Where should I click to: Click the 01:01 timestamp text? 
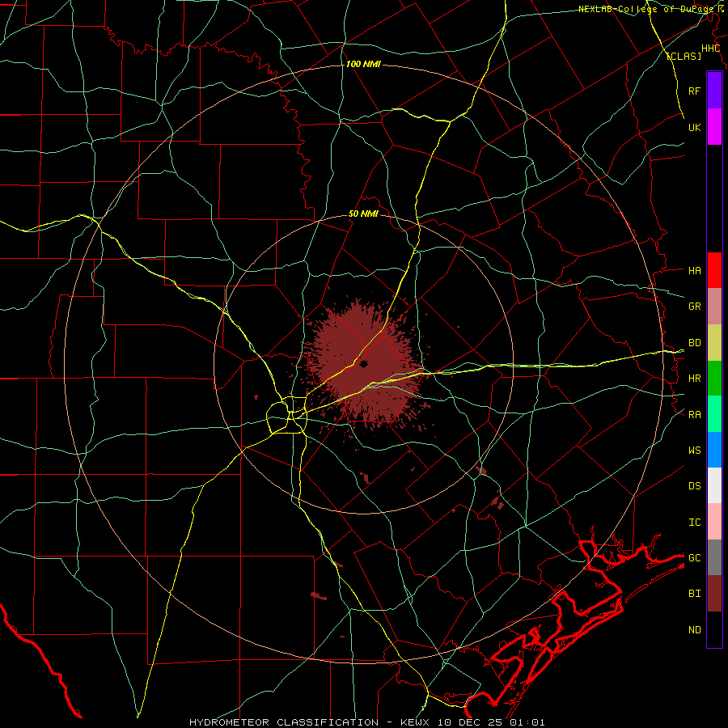click(527, 722)
